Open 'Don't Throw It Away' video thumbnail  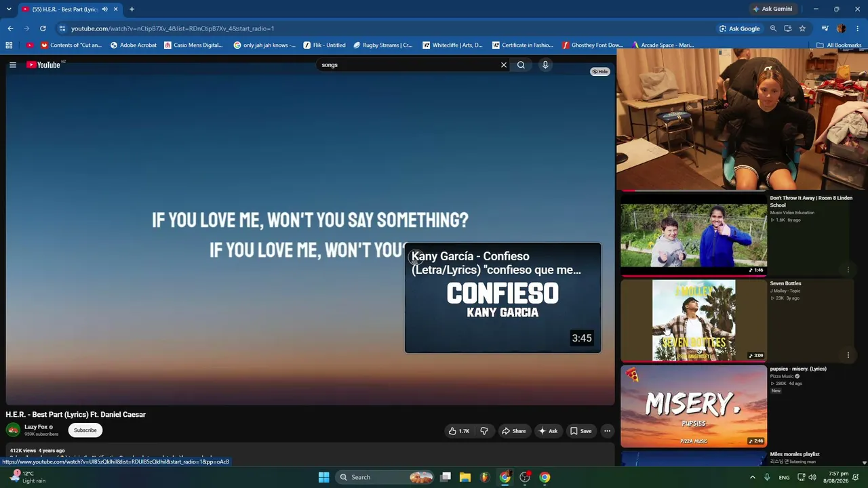694,235
